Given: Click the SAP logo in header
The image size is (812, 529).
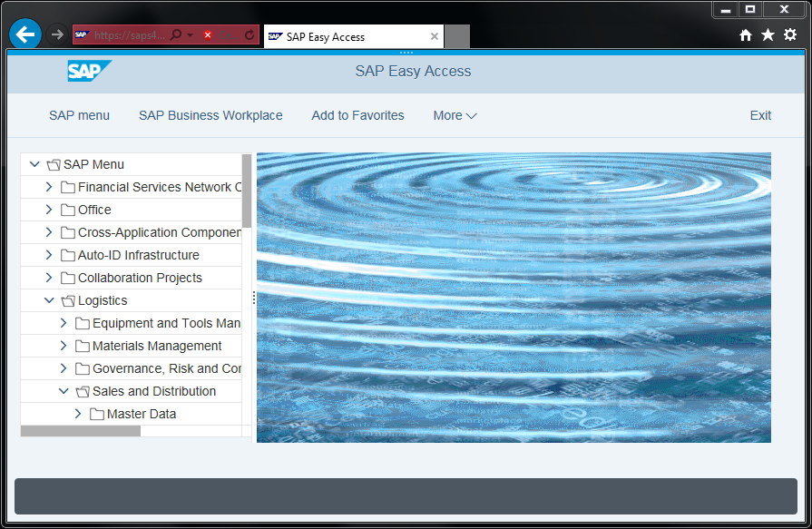Looking at the screenshot, I should point(89,71).
